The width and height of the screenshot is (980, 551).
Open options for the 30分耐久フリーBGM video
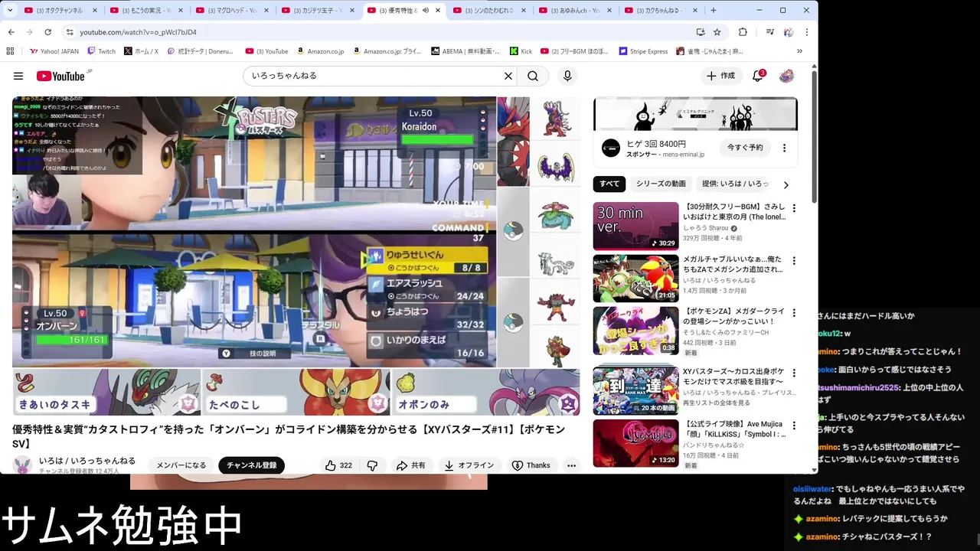[794, 208]
